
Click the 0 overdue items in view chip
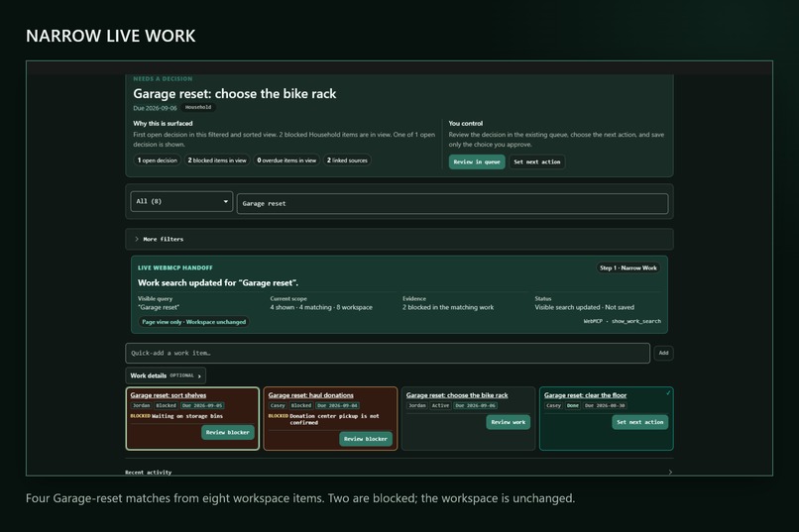286,160
